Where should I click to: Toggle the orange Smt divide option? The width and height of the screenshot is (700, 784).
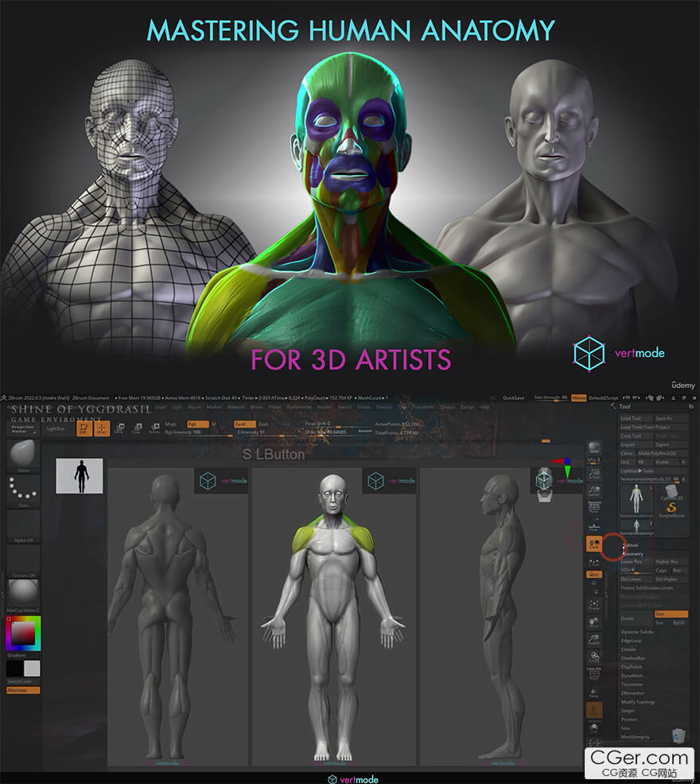(671, 614)
